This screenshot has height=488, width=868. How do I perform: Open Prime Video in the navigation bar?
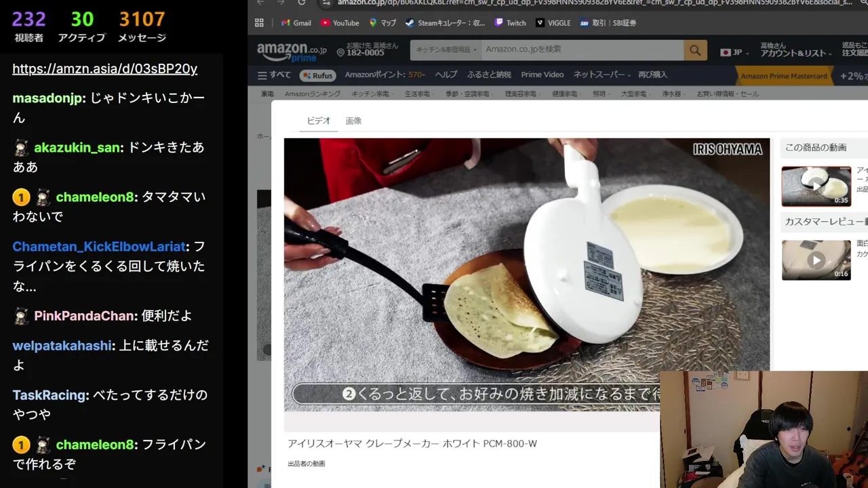tap(542, 75)
